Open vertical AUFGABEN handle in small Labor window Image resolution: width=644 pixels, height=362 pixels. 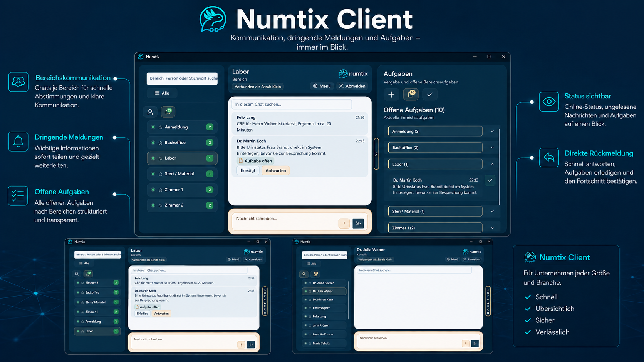pyautogui.click(x=265, y=301)
